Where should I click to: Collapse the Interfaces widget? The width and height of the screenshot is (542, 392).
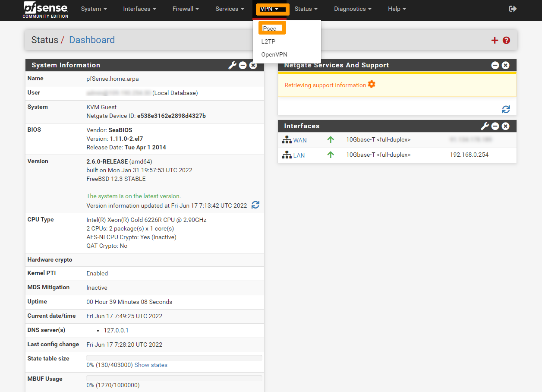(495, 126)
